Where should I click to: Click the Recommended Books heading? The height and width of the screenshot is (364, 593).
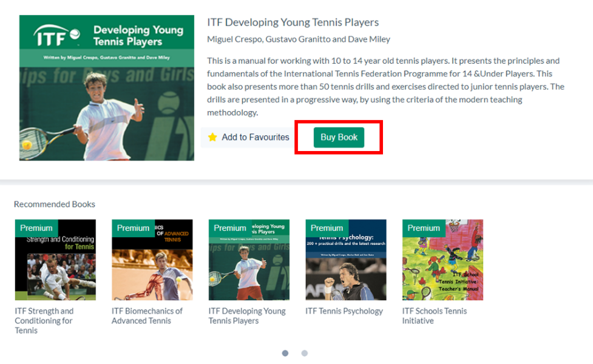point(55,204)
